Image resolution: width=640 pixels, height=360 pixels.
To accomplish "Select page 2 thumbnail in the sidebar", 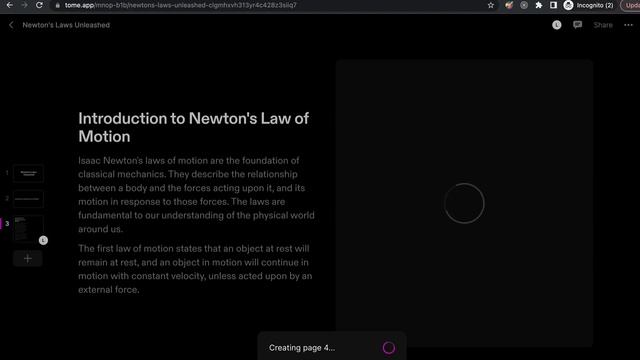I will (x=28, y=199).
